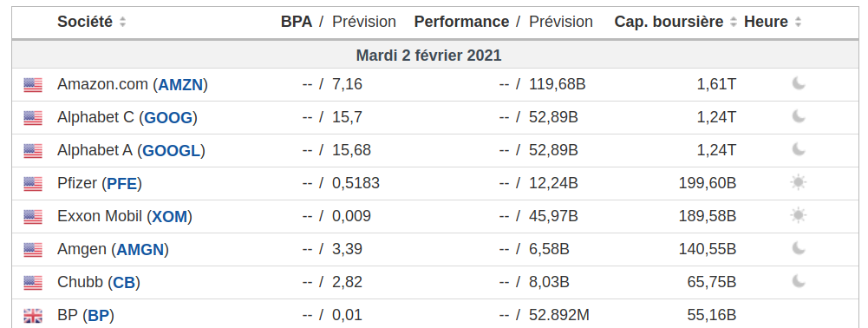The height and width of the screenshot is (328, 868).
Task: Click the moon icon in the Alphabet C row
Action: [x=799, y=116]
